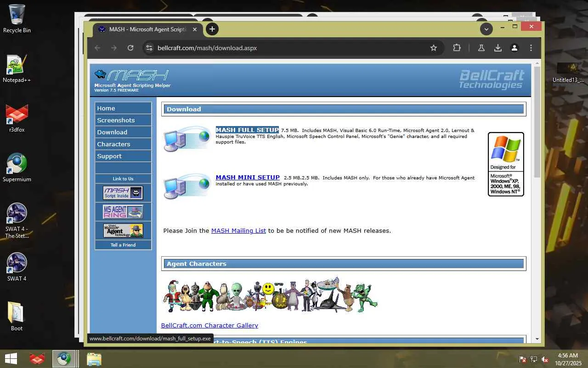Open the MASH Mailing List link
Screen dimensions: 588x368
(238, 230)
